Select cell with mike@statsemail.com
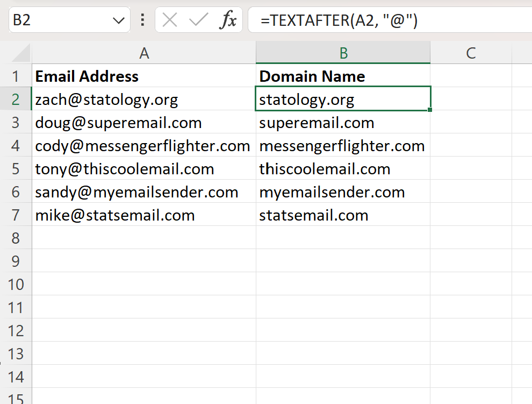 click(x=144, y=215)
